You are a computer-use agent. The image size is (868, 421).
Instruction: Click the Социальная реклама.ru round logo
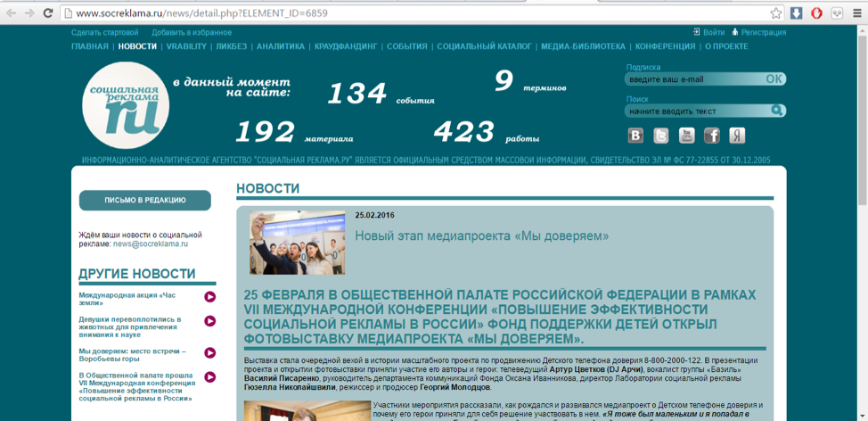[x=126, y=105]
